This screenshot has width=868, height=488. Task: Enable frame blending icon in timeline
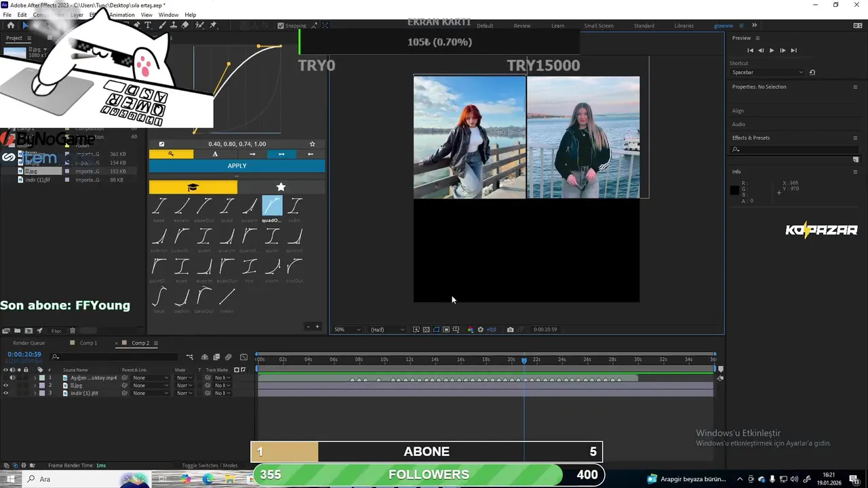pos(216,357)
